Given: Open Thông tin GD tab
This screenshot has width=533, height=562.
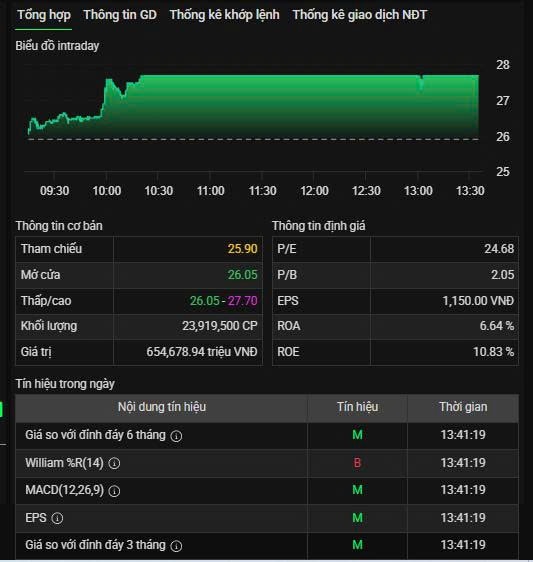Looking at the screenshot, I should click(x=120, y=15).
